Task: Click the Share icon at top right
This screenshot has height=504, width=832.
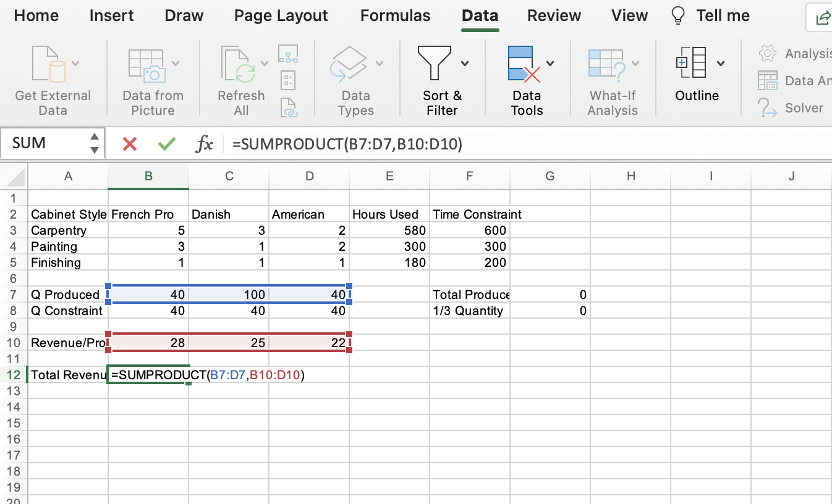Action: pos(822,19)
